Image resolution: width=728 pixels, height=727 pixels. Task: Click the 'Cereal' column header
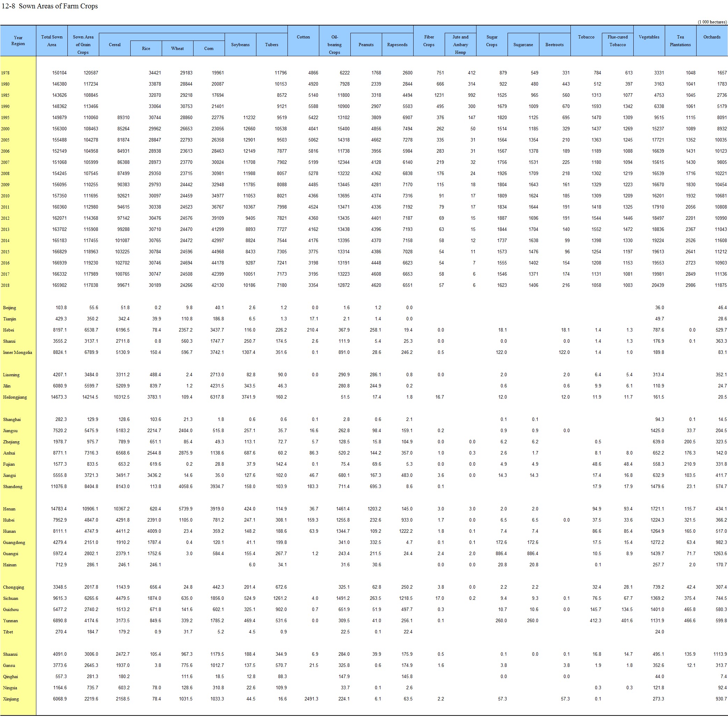(x=115, y=44)
